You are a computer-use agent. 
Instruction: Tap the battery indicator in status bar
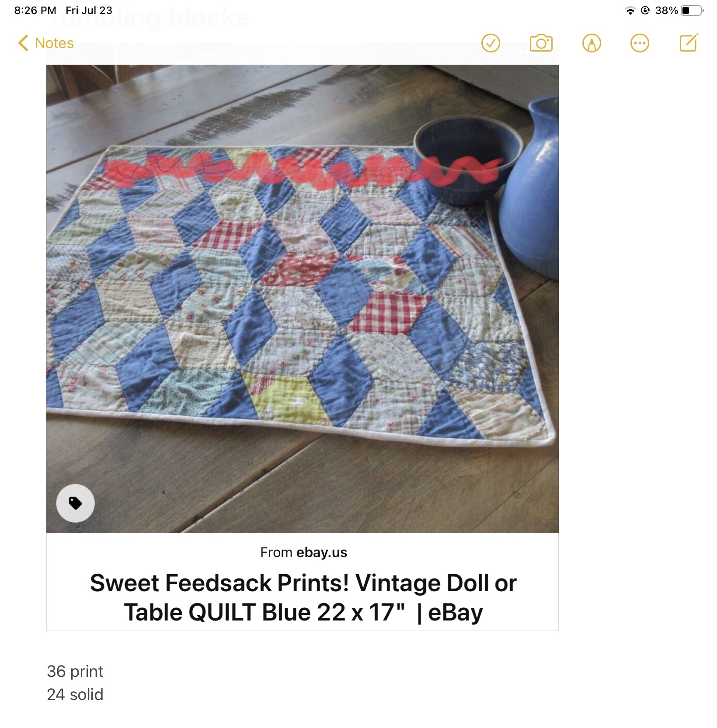coord(692,10)
